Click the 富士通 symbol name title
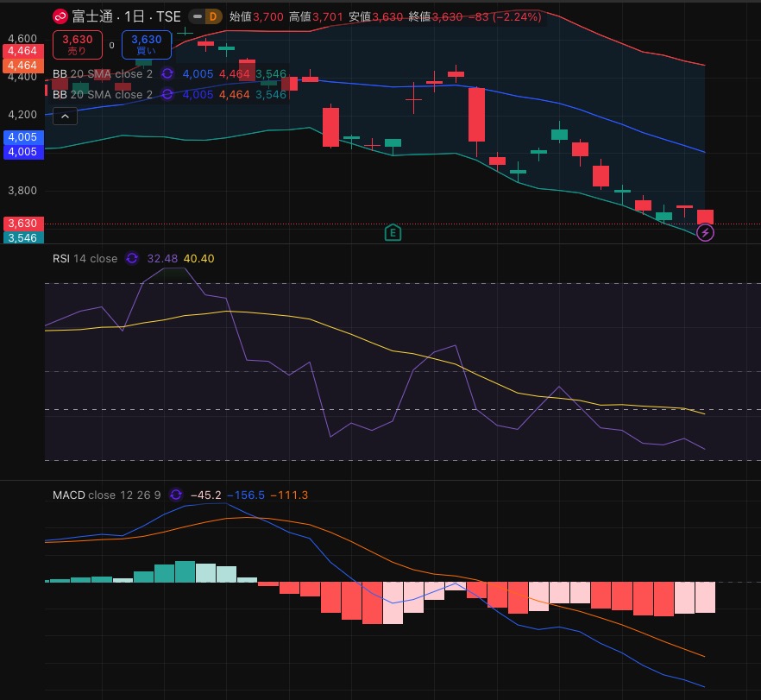 coord(89,16)
